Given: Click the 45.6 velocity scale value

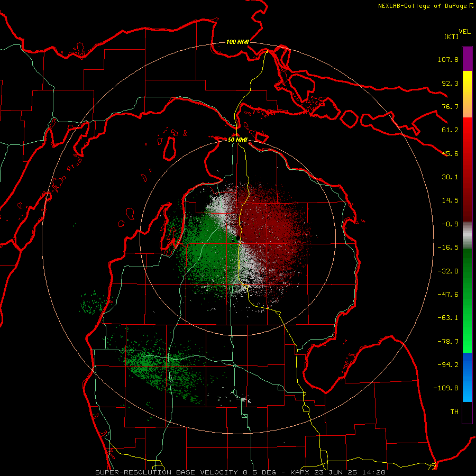Looking at the screenshot, I should coord(450,153).
